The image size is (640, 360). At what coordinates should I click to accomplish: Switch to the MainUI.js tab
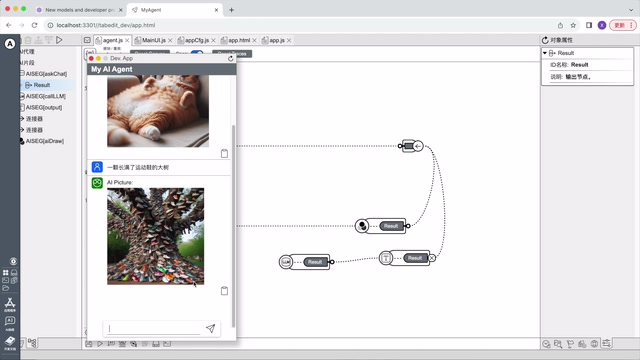pos(153,40)
